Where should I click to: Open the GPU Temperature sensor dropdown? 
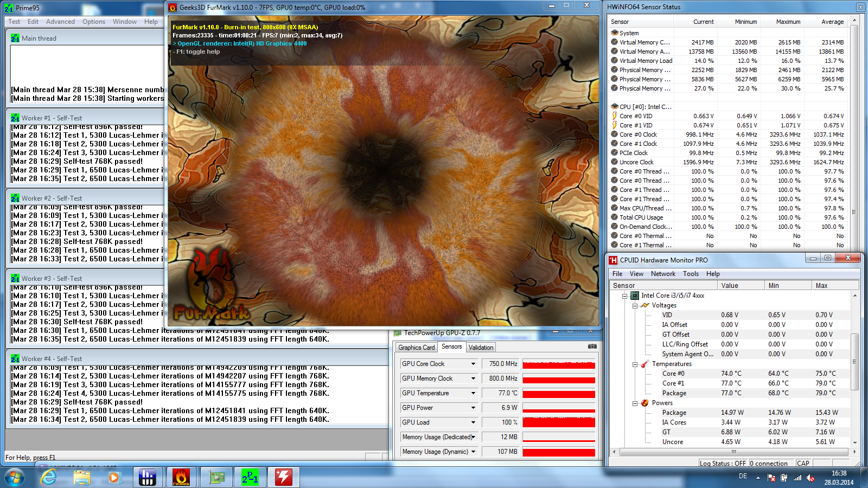click(x=473, y=393)
